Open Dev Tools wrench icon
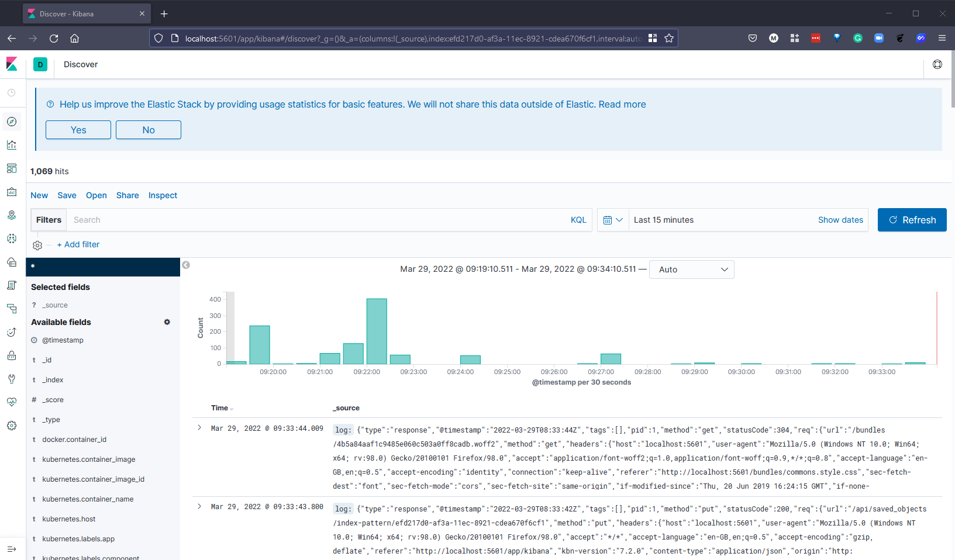This screenshot has width=955, height=560. tap(12, 379)
